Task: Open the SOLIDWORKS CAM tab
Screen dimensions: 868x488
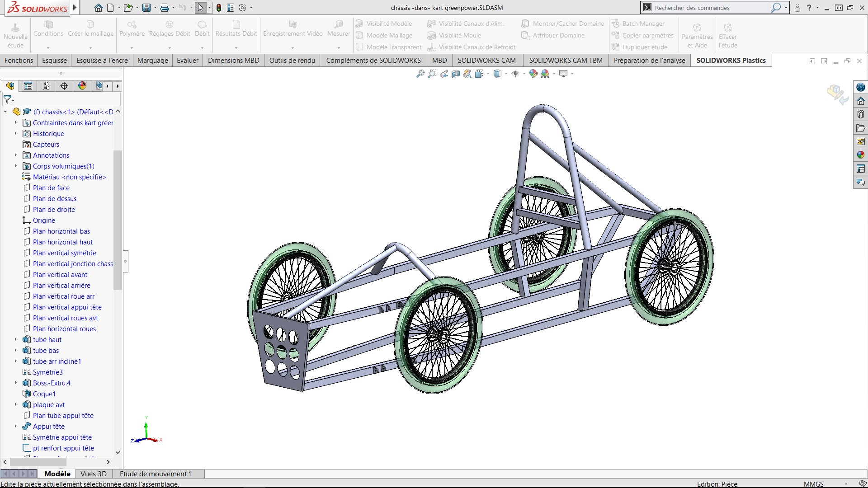Action: 486,61
